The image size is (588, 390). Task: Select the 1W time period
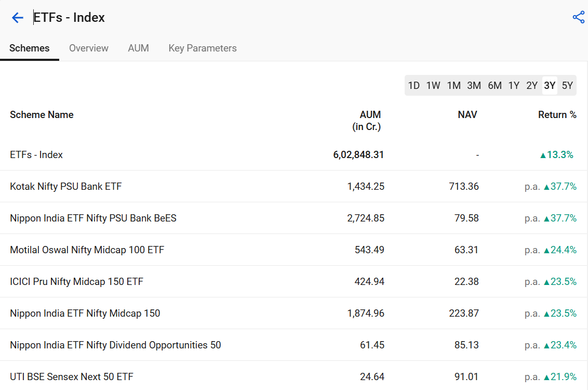pyautogui.click(x=433, y=85)
